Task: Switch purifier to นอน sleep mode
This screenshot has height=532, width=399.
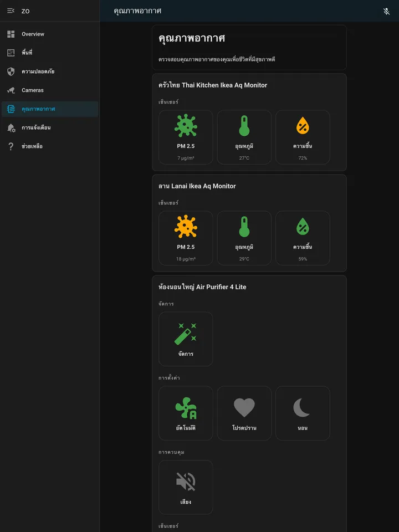Action: pyautogui.click(x=303, y=413)
